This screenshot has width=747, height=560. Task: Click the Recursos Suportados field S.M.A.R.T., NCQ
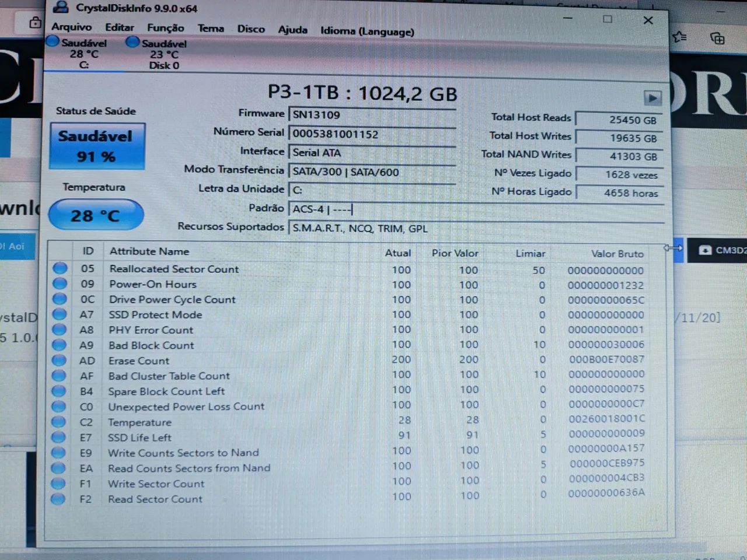coord(476,229)
